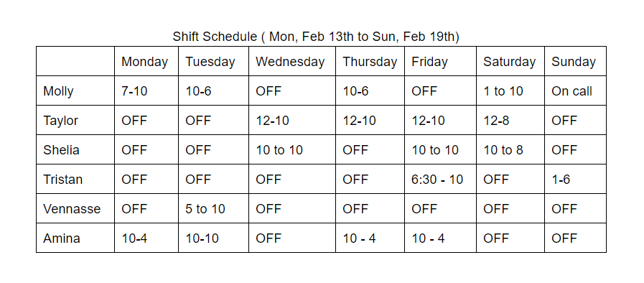The height and width of the screenshot is (283, 644).
Task: Select the Wednesday column header
Action: point(292,61)
